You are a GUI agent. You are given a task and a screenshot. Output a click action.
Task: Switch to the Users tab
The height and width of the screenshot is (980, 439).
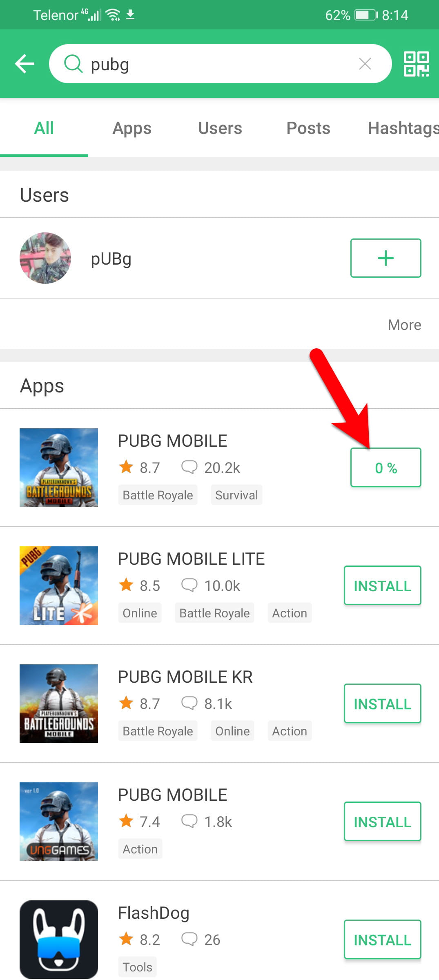[220, 128]
